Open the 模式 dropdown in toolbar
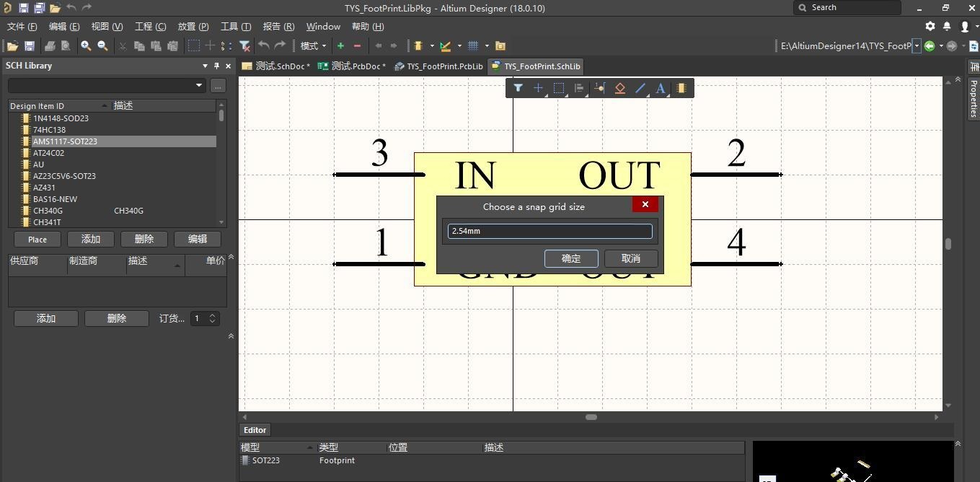Image resolution: width=980 pixels, height=482 pixels. click(x=313, y=45)
